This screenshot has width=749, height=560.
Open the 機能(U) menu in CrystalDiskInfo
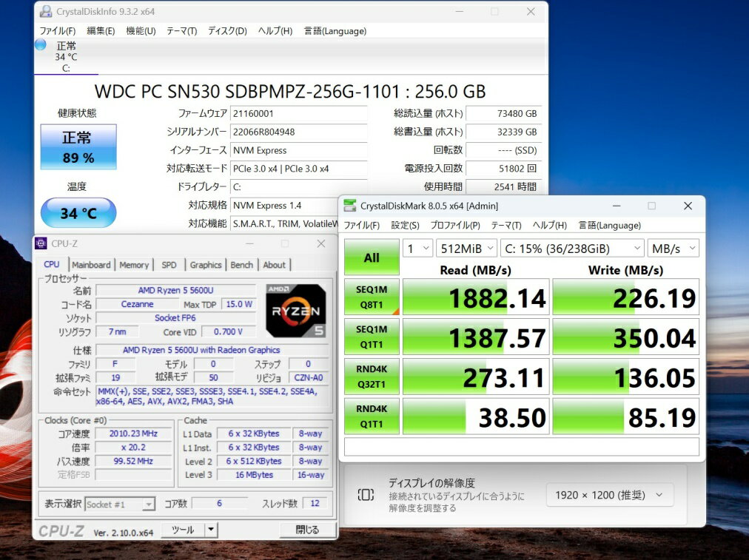pyautogui.click(x=141, y=31)
